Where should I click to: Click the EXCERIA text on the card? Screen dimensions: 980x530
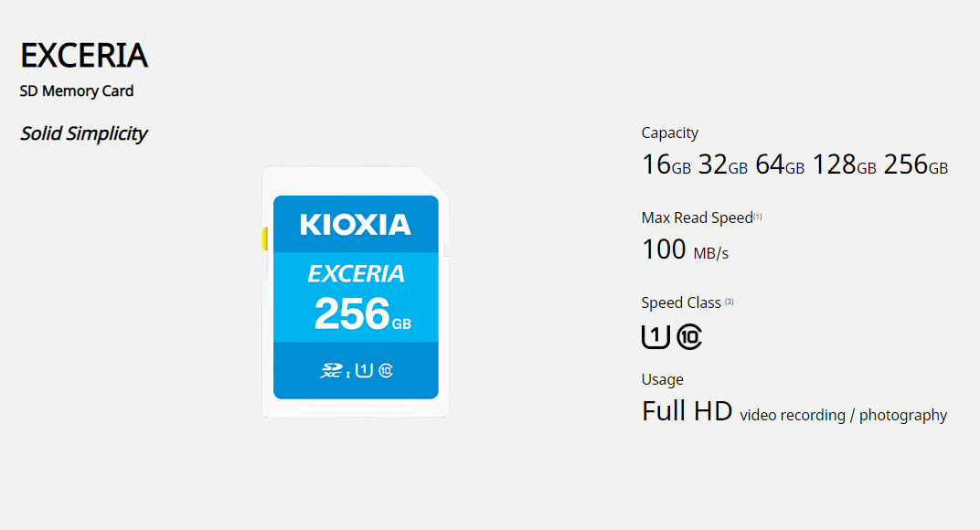coord(357,274)
